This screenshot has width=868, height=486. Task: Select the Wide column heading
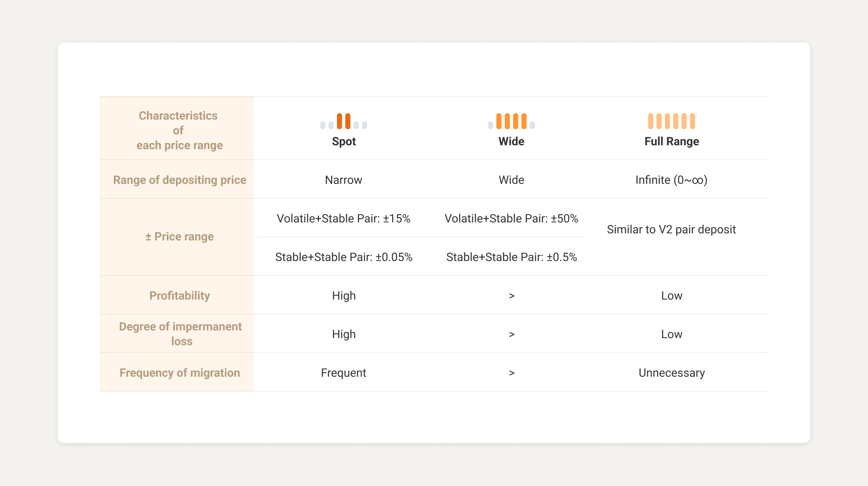(511, 141)
